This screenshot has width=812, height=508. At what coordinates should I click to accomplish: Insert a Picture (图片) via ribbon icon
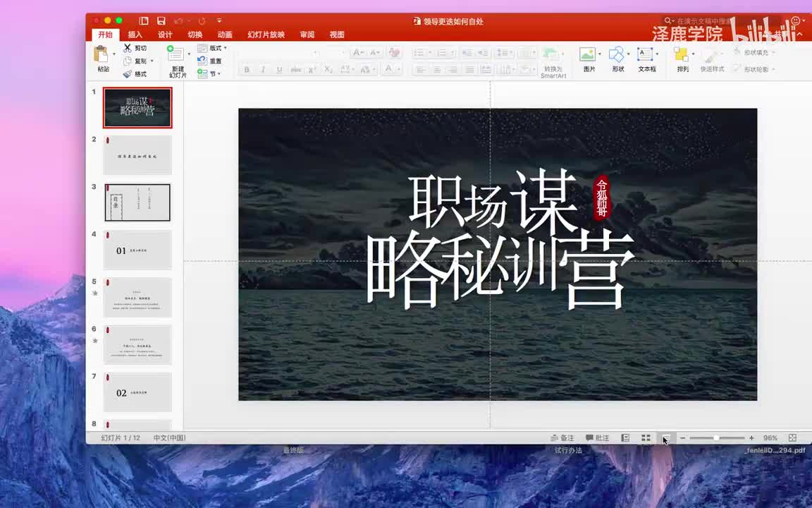tap(587, 54)
